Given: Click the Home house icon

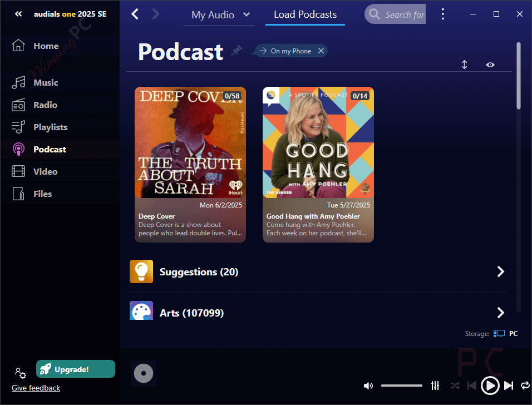Looking at the screenshot, I should (18, 46).
